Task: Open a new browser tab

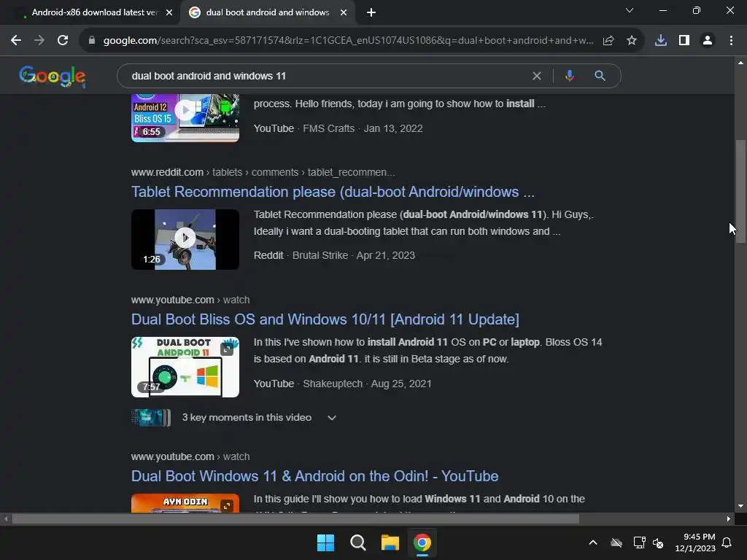Action: 371,12
